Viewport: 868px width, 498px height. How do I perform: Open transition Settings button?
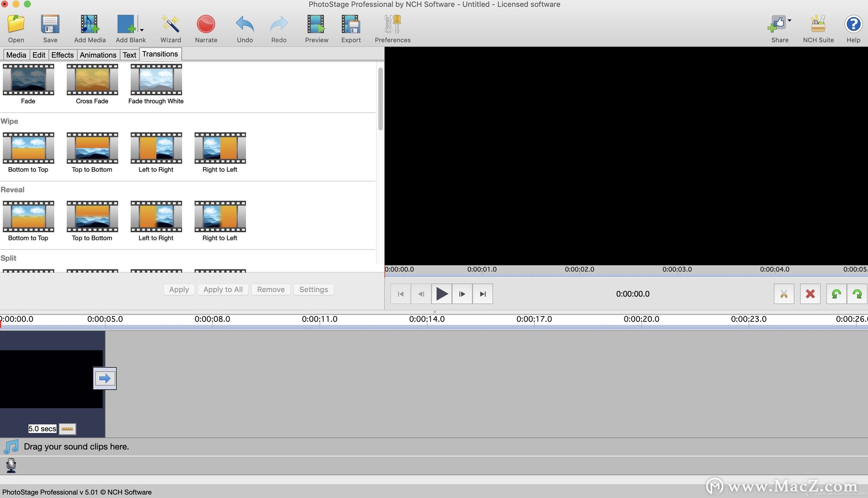coord(314,290)
